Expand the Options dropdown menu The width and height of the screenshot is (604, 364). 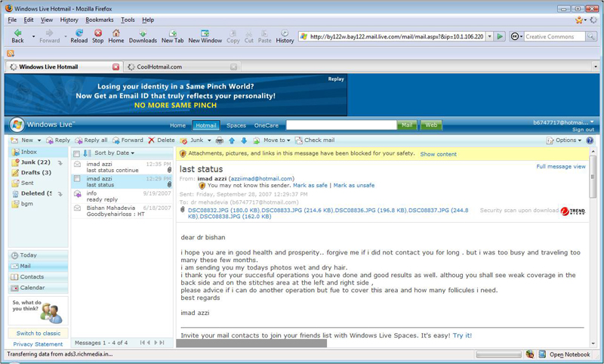[564, 140]
